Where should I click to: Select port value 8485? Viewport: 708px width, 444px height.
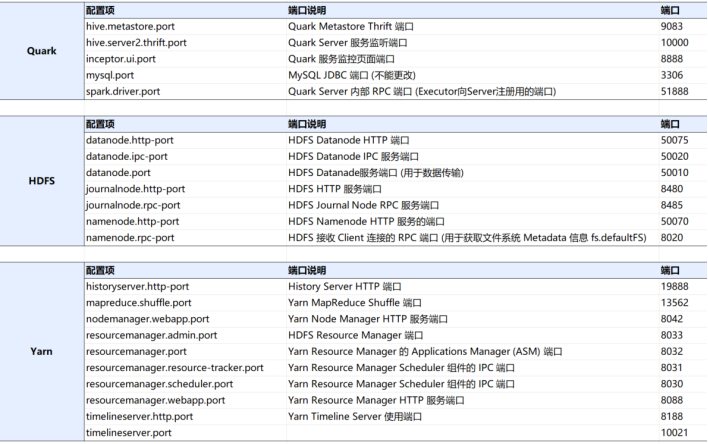(683, 206)
